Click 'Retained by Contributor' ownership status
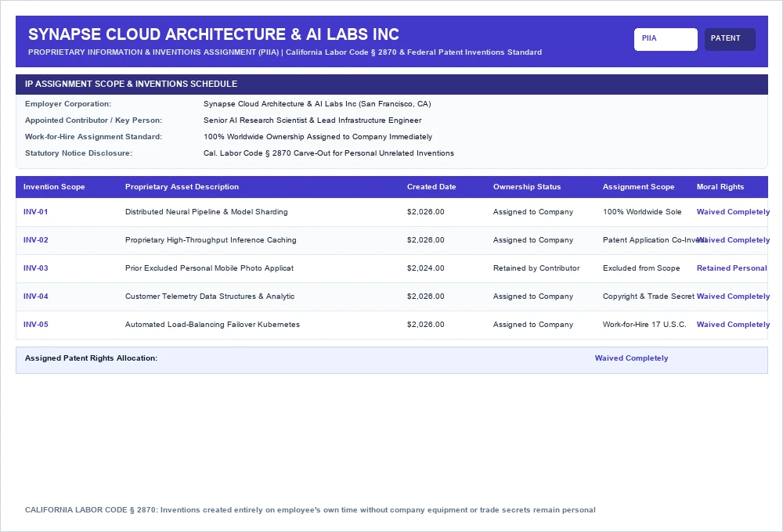 point(536,268)
